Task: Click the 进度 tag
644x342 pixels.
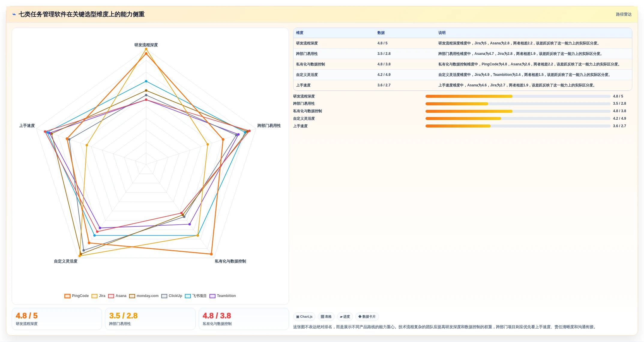Action: click(345, 316)
